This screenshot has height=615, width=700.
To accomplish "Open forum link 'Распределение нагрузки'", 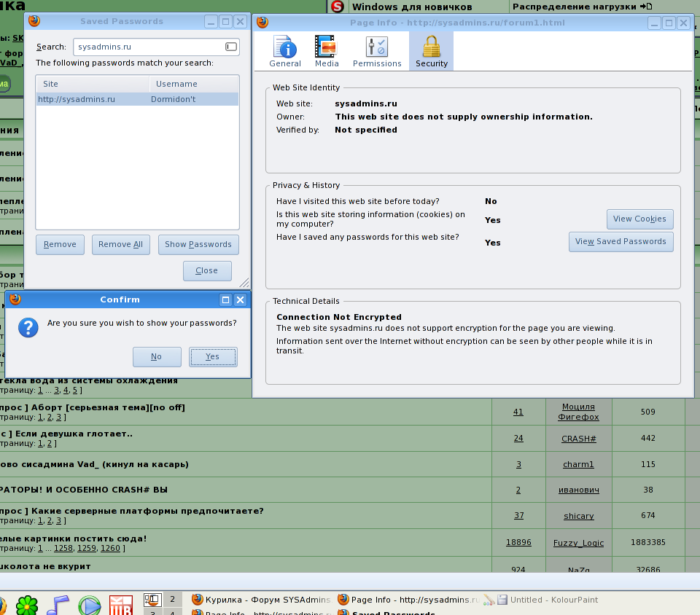I will 575,7.
